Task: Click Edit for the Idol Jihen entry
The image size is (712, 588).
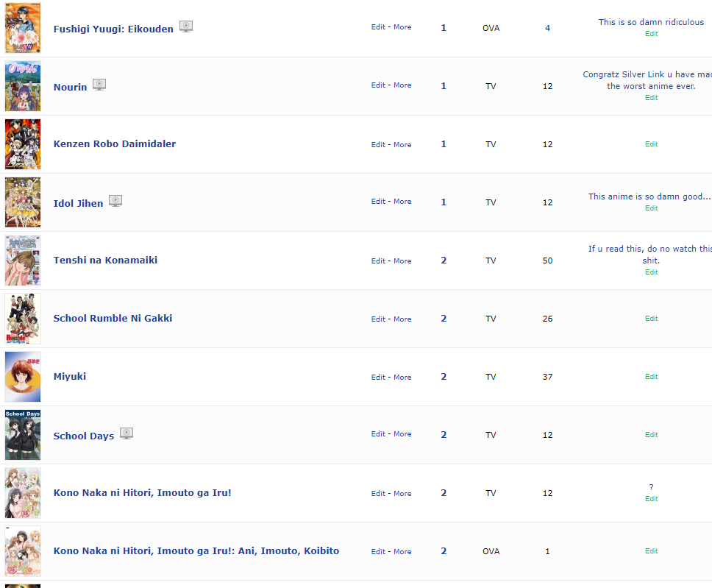Action: tap(378, 202)
